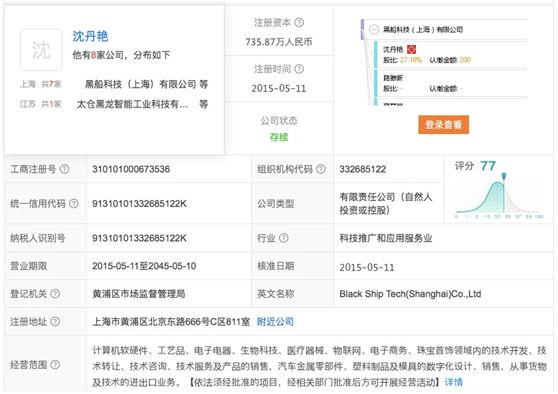Viewport: 558px width, 394px height.
Task: Click the 科技推广和应用服务业 industry value
Action: tap(386, 238)
